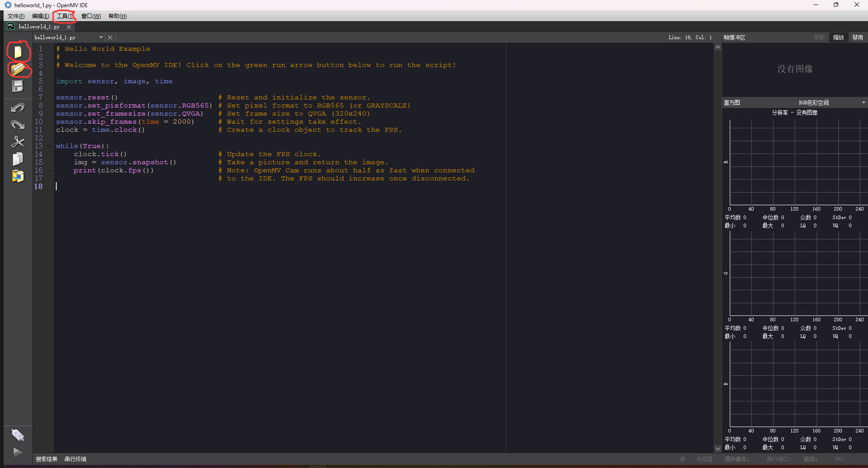The image size is (868, 468).
Task: Copy the selection with the copy icon
Action: pos(18,159)
